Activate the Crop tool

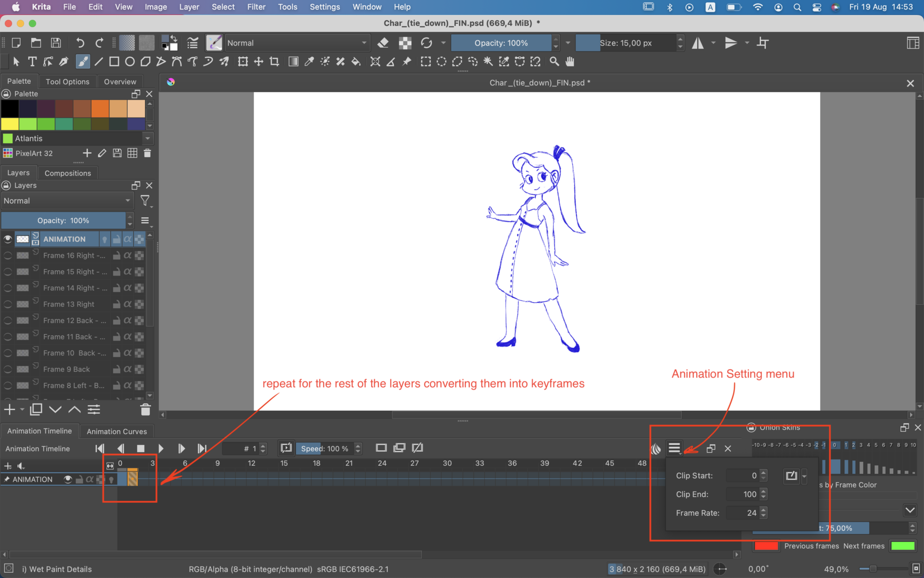coord(274,62)
